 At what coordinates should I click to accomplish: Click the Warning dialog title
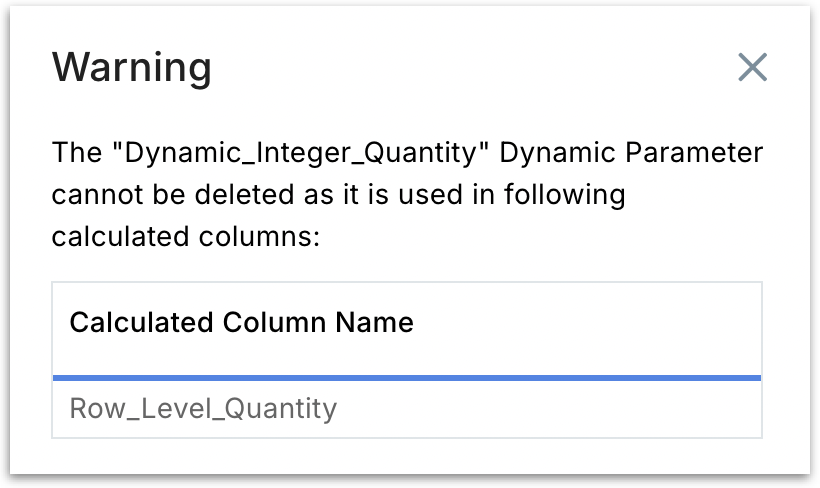pos(132,68)
